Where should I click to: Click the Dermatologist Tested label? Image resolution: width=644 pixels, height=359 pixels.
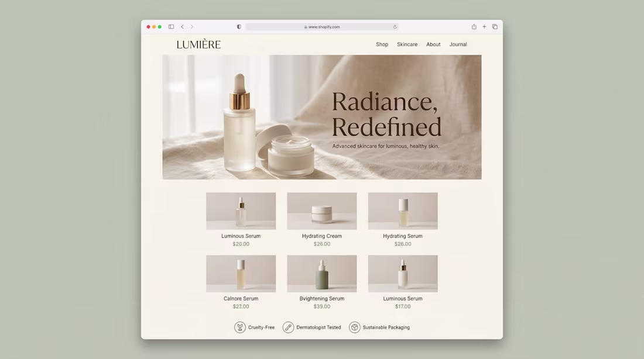point(318,327)
